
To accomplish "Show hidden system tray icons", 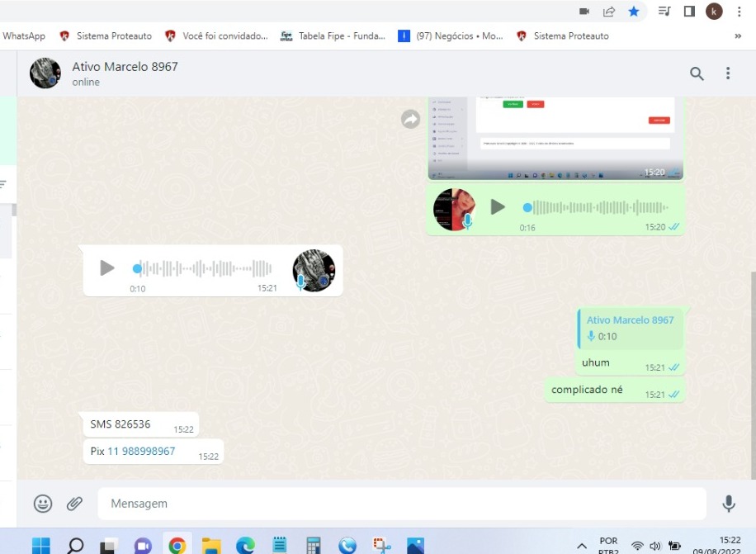I will point(582,546).
